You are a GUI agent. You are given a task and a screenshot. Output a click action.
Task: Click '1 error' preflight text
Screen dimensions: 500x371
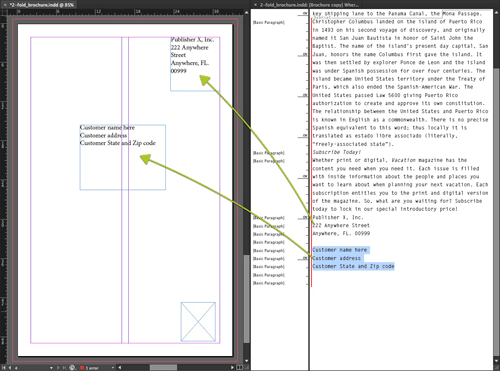click(92, 368)
